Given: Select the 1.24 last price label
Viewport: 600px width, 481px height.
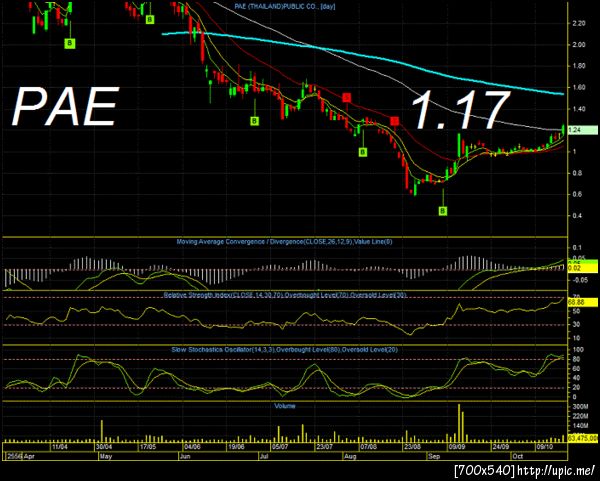Looking at the screenshot, I should (582, 130).
